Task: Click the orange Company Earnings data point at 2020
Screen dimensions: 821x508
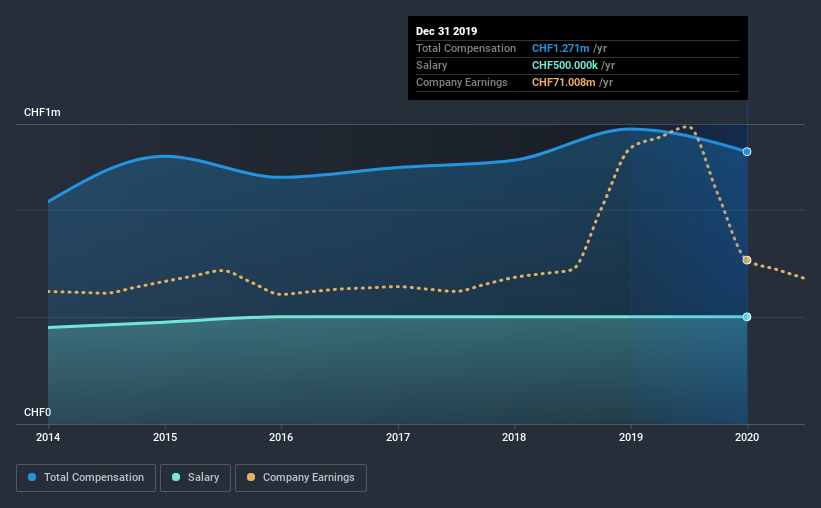Action: click(x=747, y=260)
